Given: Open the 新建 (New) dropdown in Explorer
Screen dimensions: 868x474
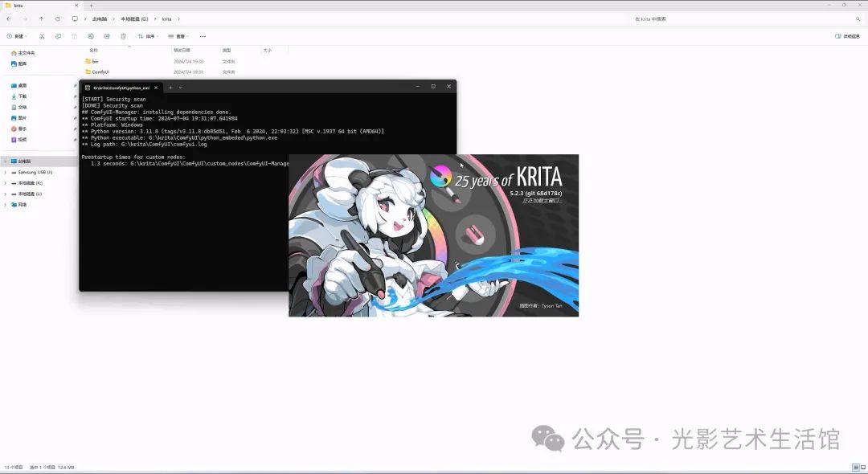Looking at the screenshot, I should (17, 36).
